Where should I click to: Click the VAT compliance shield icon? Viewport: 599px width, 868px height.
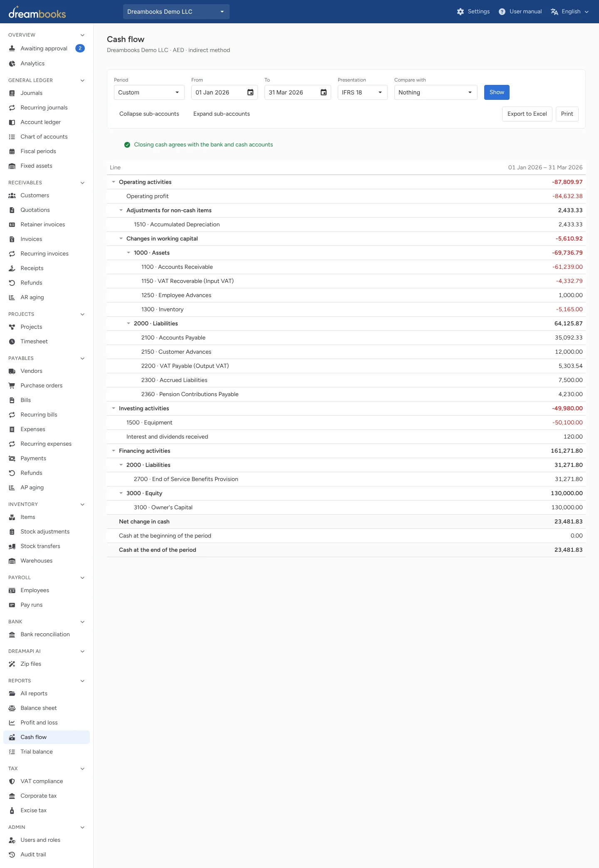pyautogui.click(x=12, y=781)
